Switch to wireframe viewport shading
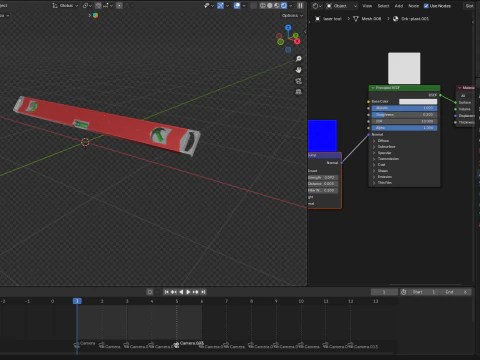This screenshot has width=480, height=360. click(x=263, y=5)
